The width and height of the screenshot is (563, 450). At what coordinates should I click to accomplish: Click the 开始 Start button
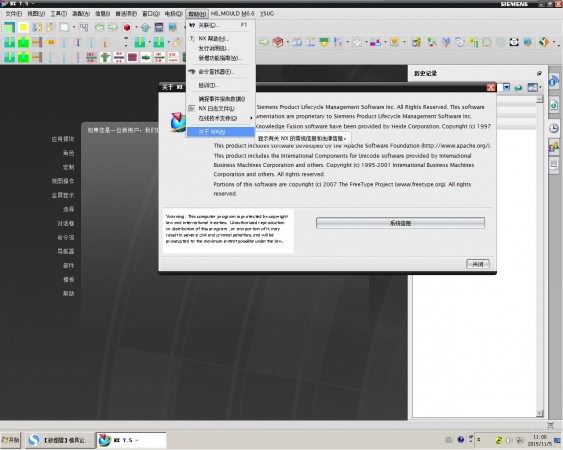(x=11, y=440)
